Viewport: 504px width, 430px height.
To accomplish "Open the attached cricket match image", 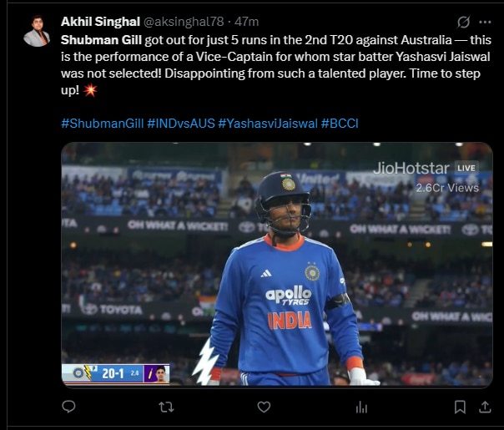I will (277, 264).
